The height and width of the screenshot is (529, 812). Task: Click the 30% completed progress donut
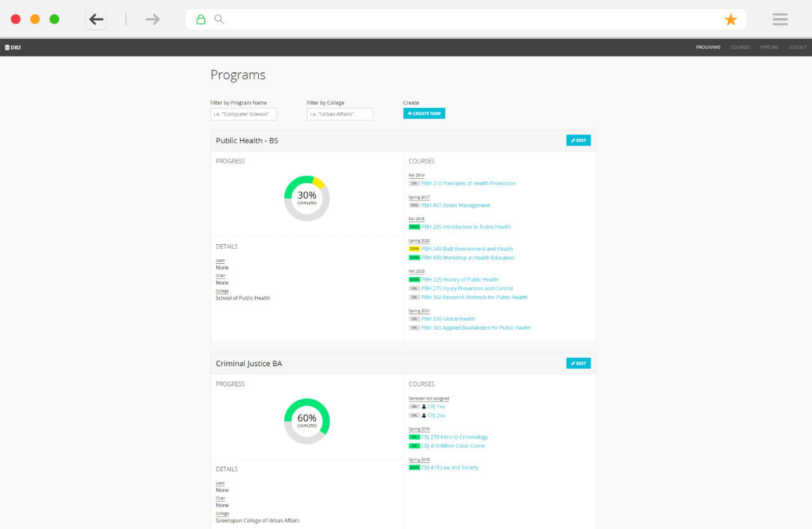pyautogui.click(x=307, y=198)
